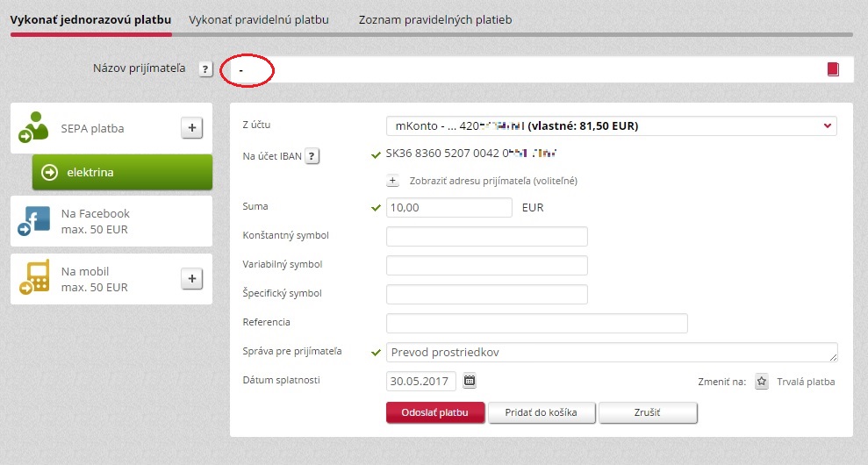Choose the Na Facebook payment icon
Screen dimensions: 868x465
click(x=33, y=221)
